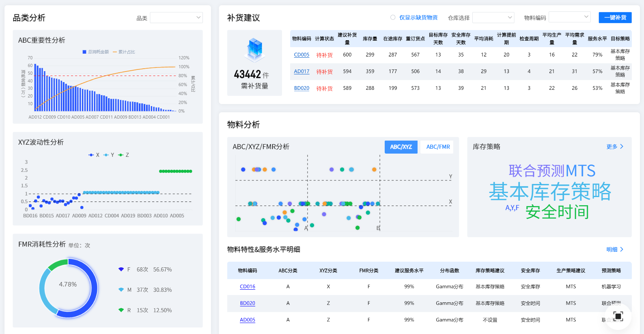Click the blue cube replenishment icon
The width and height of the screenshot is (644, 334).
(x=255, y=49)
